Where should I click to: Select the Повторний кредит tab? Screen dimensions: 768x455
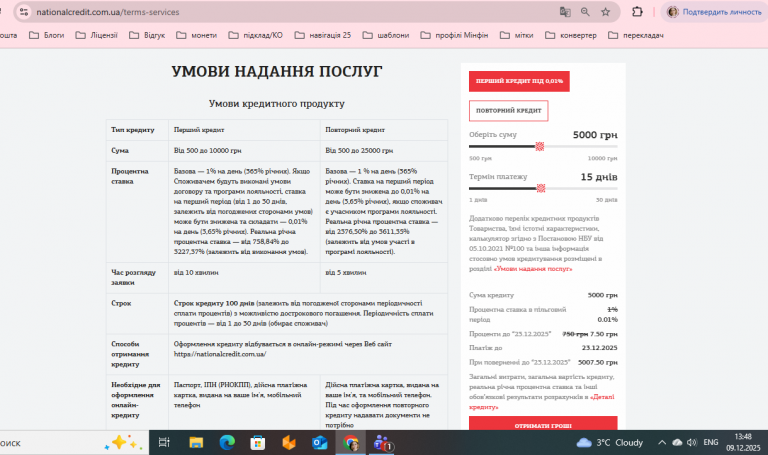(508, 111)
